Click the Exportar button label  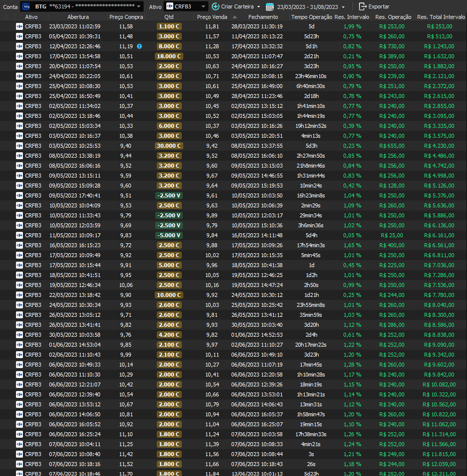(379, 6)
